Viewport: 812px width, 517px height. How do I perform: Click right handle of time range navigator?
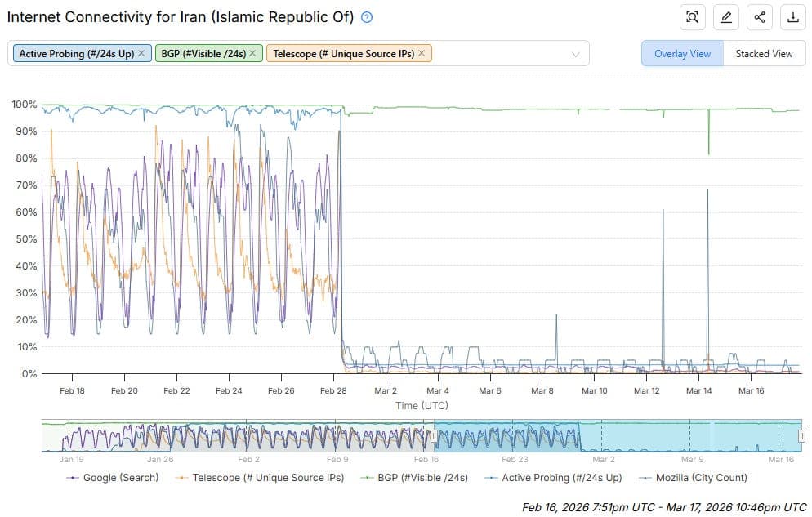pos(801,436)
